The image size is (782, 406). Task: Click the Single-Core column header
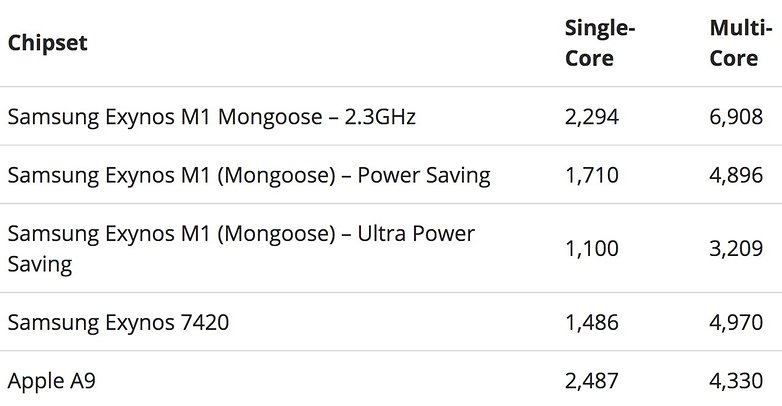point(600,43)
